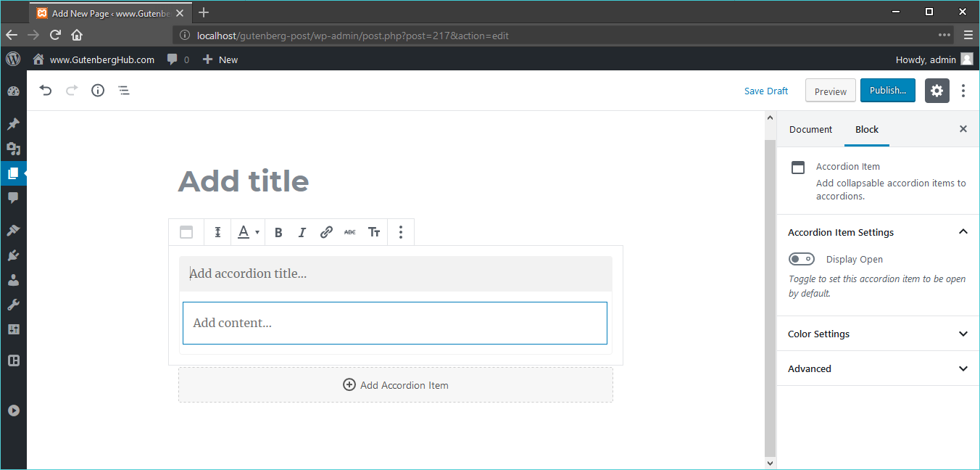Open more options via kebab menu icon

coord(963,90)
